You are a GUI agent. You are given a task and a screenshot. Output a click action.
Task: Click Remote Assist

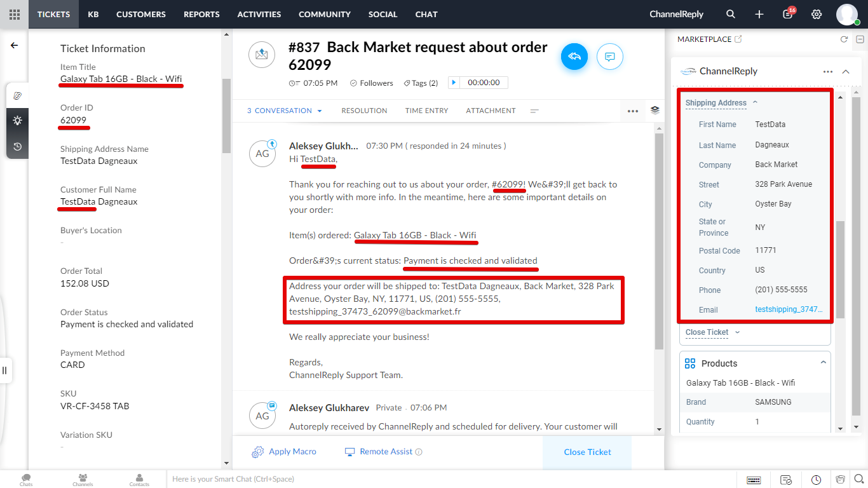(383, 452)
